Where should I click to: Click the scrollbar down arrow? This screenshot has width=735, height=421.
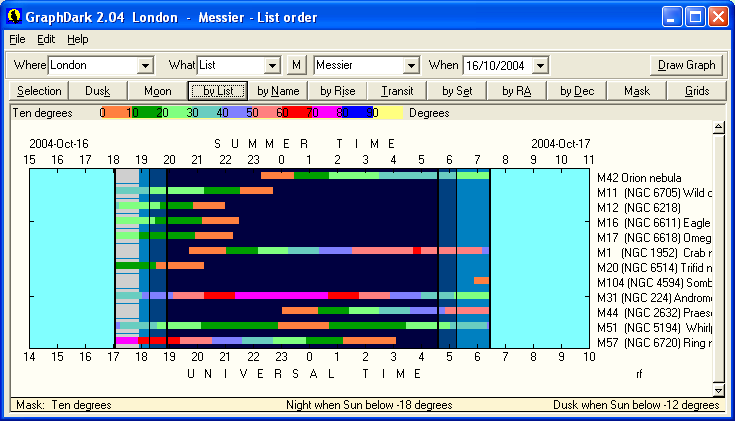tap(717, 390)
